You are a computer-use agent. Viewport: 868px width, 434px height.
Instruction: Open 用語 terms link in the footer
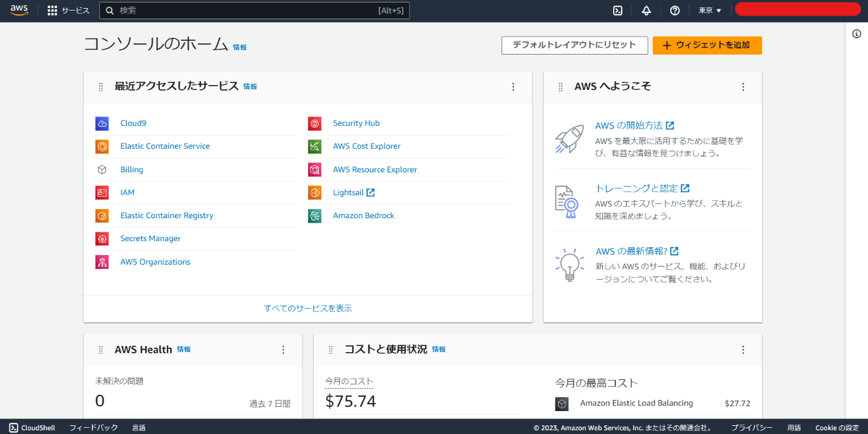coord(794,428)
